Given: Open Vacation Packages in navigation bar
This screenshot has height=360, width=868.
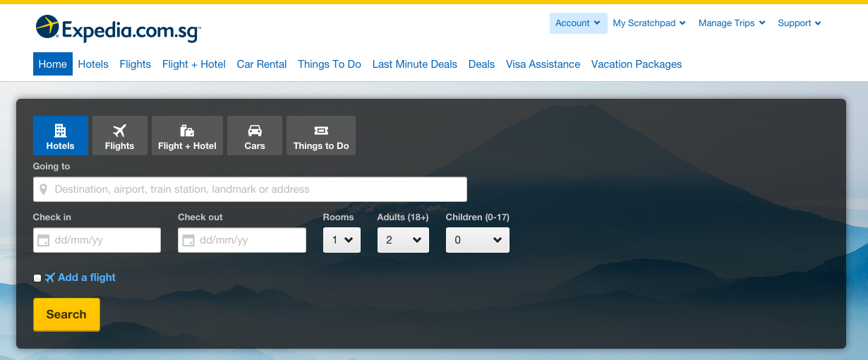Looking at the screenshot, I should pyautogui.click(x=637, y=64).
